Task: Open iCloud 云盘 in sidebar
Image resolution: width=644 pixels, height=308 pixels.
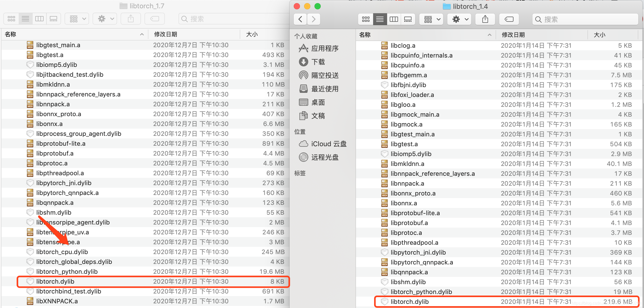Action: (x=323, y=144)
